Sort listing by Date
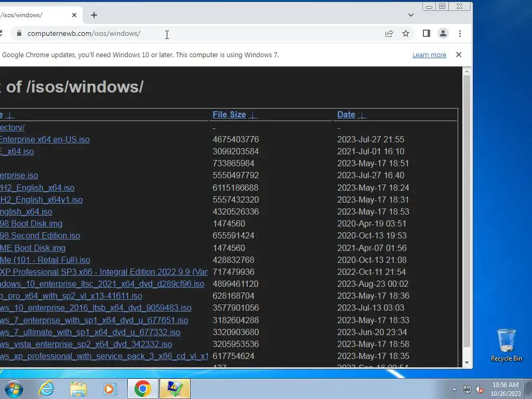Viewport: 532px width, 399px height. coord(346,115)
